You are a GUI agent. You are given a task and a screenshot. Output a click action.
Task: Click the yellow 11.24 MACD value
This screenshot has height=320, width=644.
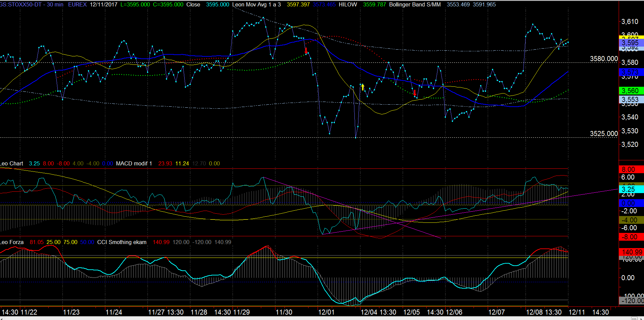pyautogui.click(x=182, y=163)
